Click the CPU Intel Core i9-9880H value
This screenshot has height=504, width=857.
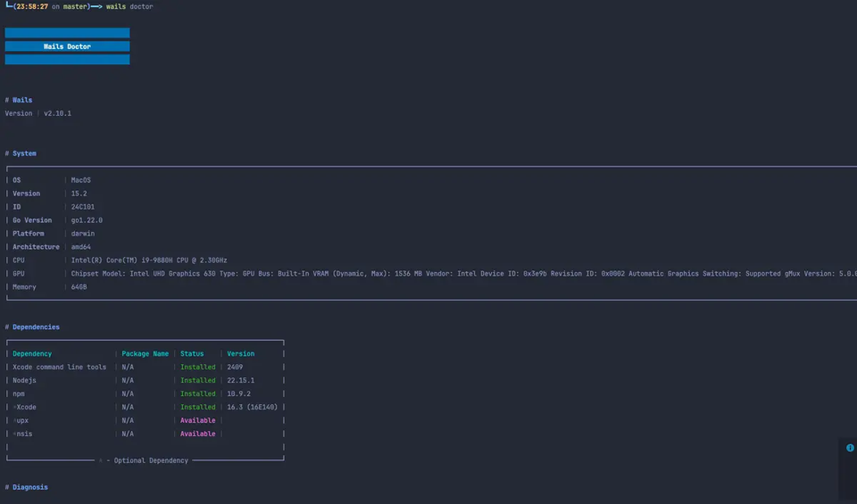[x=149, y=260]
